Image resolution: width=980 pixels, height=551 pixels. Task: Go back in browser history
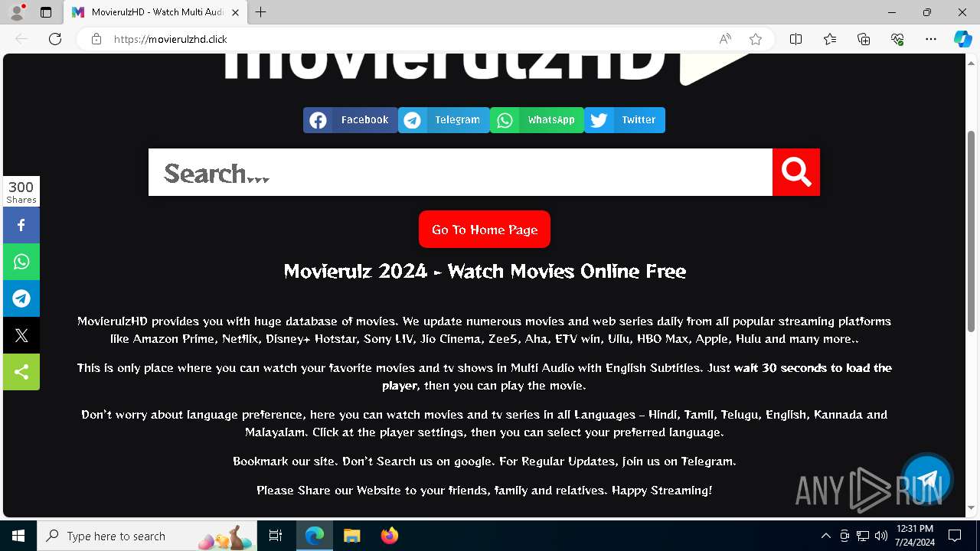pyautogui.click(x=21, y=39)
